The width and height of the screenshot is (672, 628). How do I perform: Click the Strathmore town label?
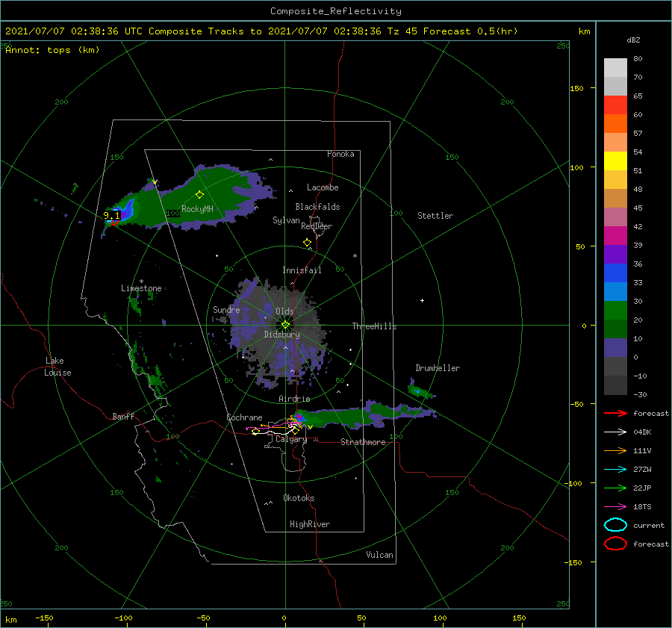pos(363,442)
